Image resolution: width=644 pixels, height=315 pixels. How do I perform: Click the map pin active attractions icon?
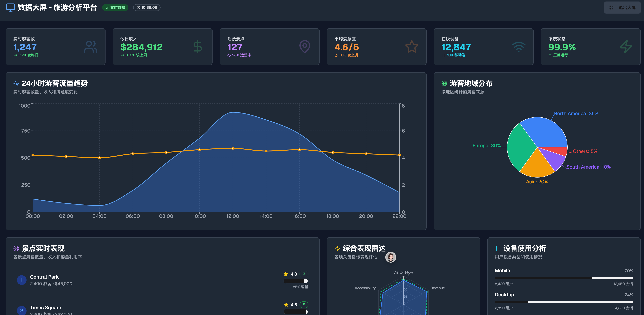pos(305,47)
